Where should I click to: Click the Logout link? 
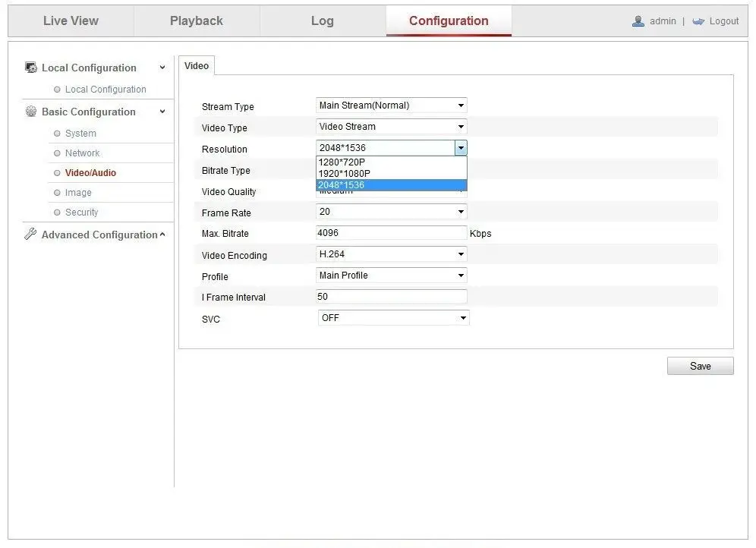(x=723, y=21)
